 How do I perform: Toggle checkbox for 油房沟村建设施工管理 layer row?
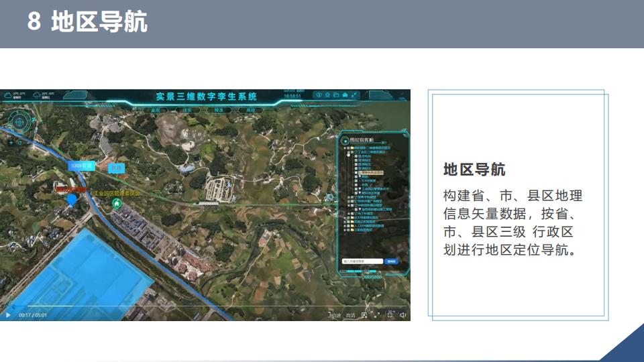tap(356, 209)
